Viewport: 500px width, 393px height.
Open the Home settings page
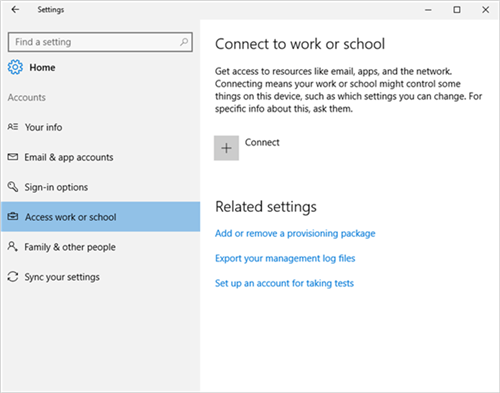click(42, 67)
